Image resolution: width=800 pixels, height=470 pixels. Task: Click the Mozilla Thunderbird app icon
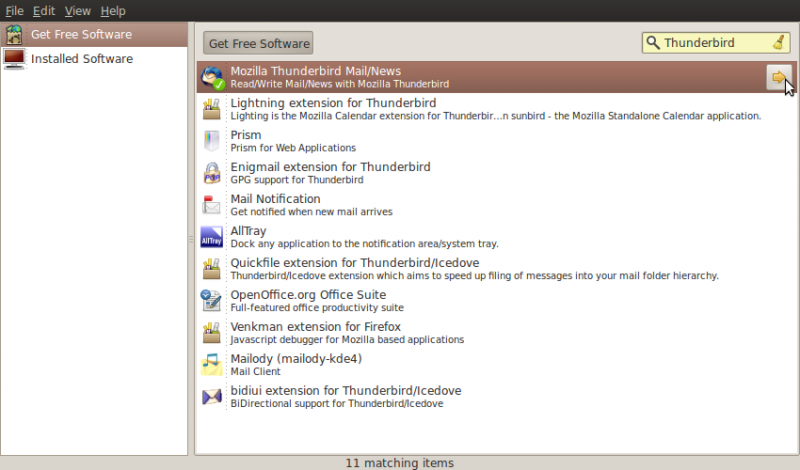pyautogui.click(x=212, y=78)
